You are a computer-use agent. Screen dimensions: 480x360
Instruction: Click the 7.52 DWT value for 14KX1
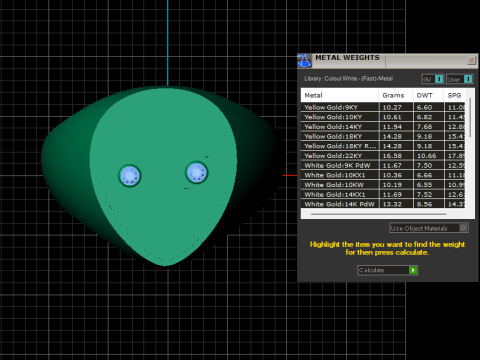(x=424, y=194)
